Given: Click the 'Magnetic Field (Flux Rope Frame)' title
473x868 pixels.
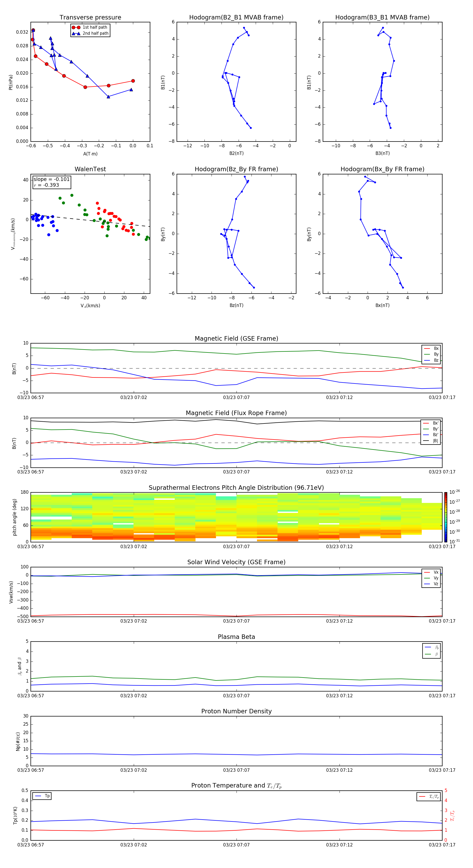Looking at the screenshot, I should pos(236,413).
